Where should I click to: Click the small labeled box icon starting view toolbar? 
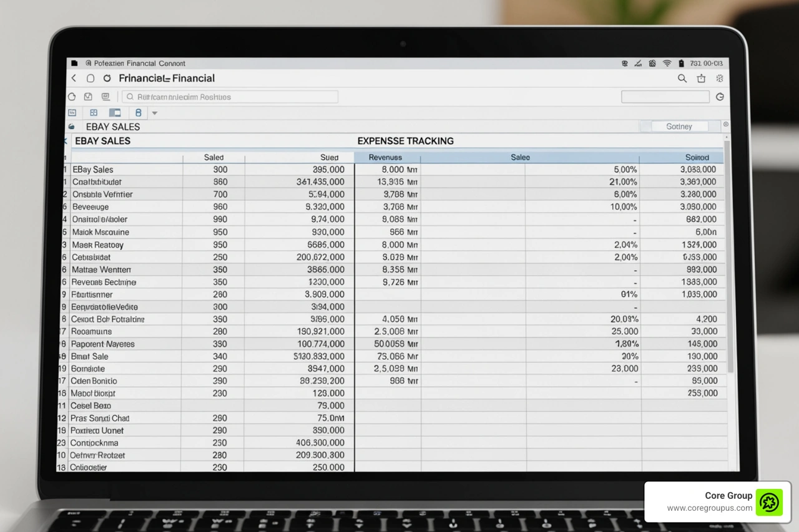(x=72, y=113)
